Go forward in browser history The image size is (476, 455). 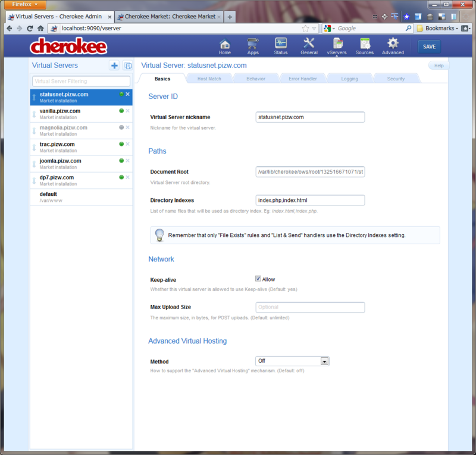point(20,28)
